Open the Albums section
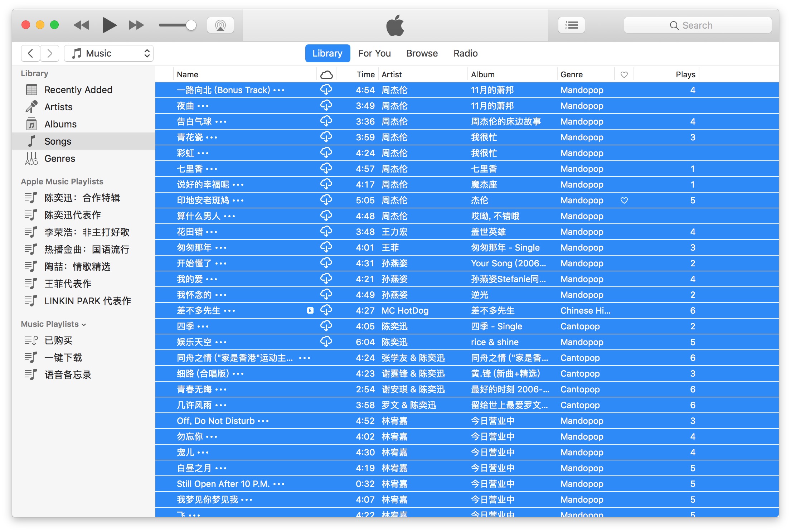 pyautogui.click(x=60, y=124)
